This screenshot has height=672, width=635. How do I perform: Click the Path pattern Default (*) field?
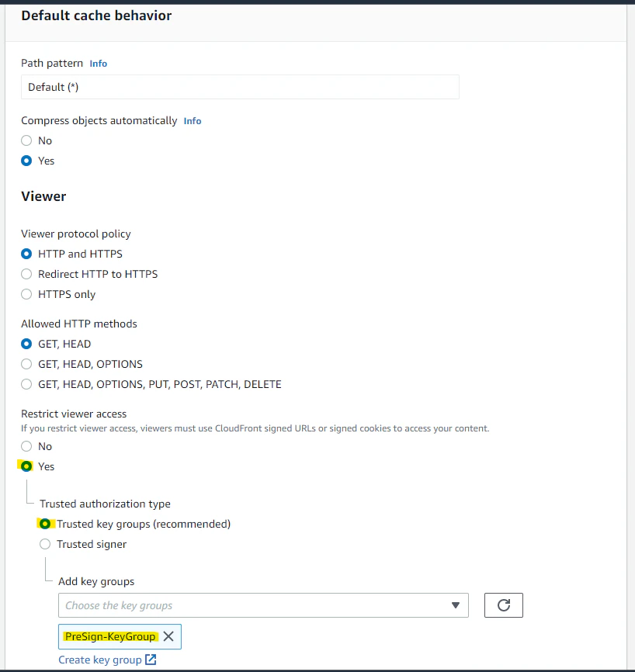[x=240, y=87]
